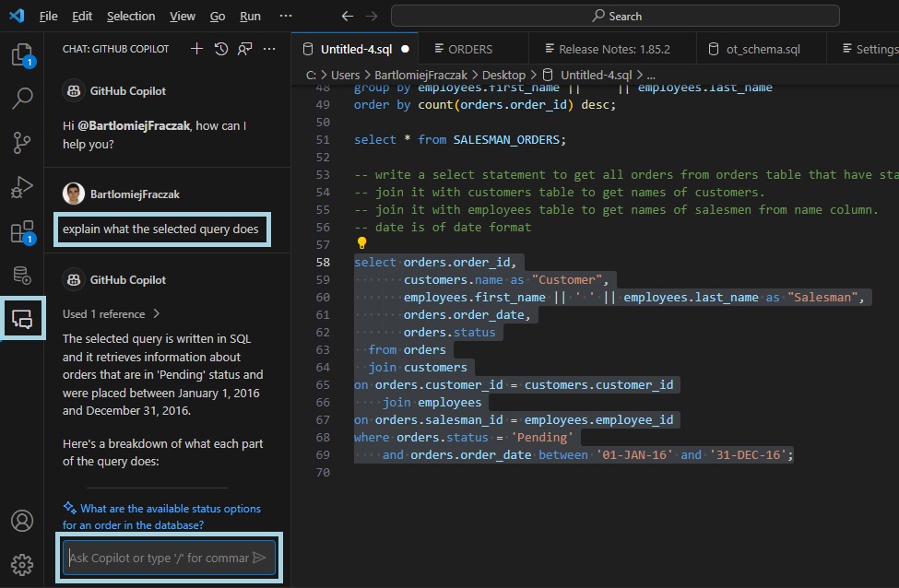Viewport: 899px width, 588px height.
Task: Start a new Copilot chat with plus icon
Action: [x=196, y=49]
